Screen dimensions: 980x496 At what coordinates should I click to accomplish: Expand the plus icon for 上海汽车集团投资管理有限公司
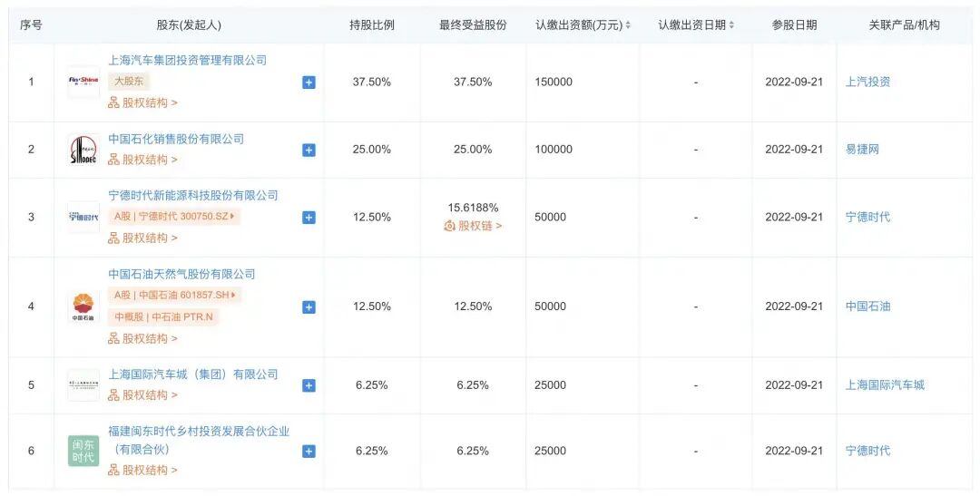[309, 83]
